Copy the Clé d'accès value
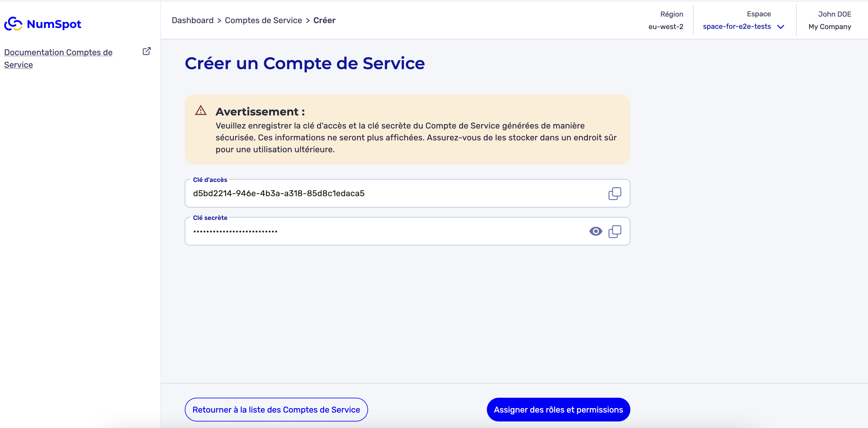The width and height of the screenshot is (868, 428). (615, 193)
